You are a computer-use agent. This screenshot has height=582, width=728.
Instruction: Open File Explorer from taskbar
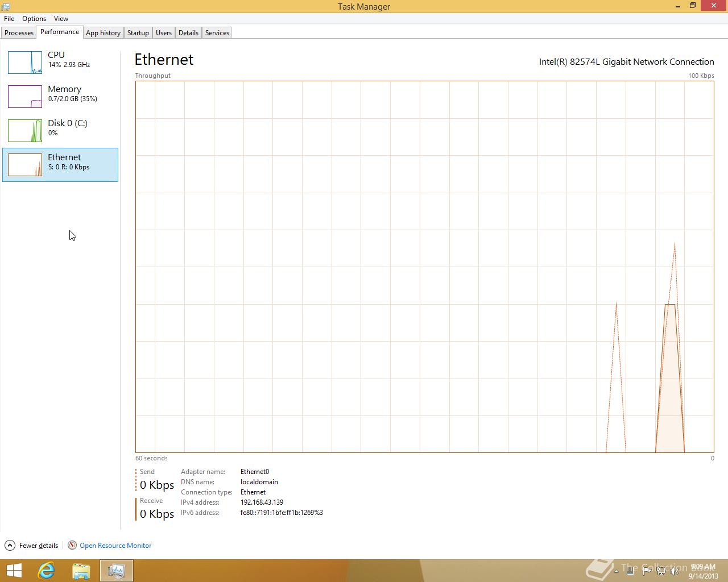(81, 571)
